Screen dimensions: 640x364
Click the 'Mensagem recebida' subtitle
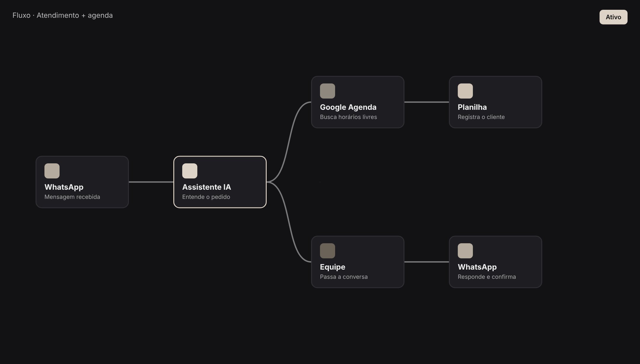pos(72,197)
